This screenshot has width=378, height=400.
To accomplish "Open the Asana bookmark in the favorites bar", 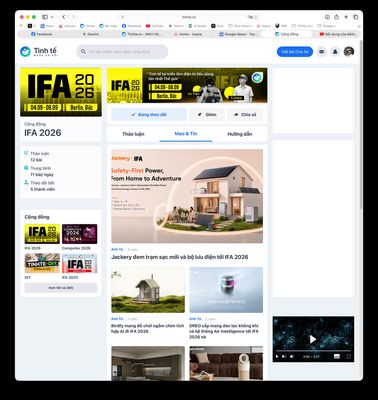I will 264,26.
